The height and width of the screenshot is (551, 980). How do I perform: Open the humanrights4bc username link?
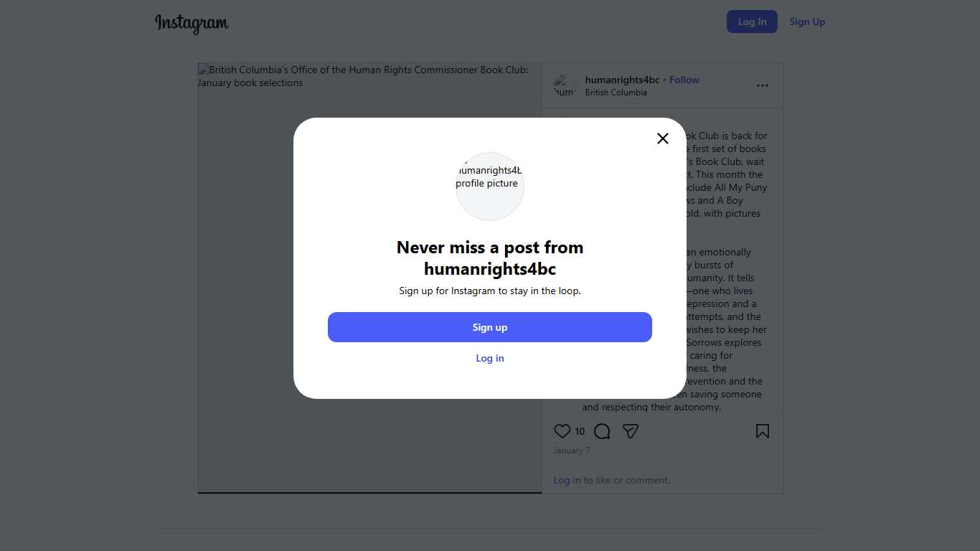click(x=622, y=80)
